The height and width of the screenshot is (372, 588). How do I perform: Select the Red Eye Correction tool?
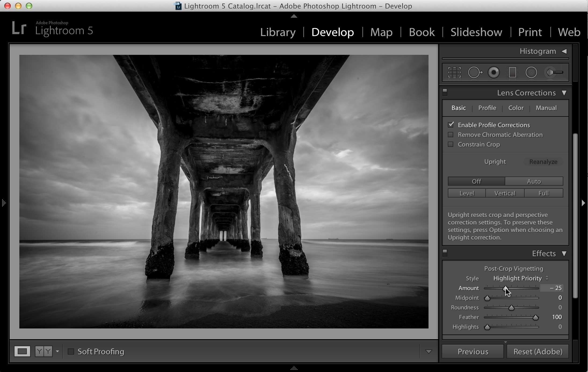493,73
